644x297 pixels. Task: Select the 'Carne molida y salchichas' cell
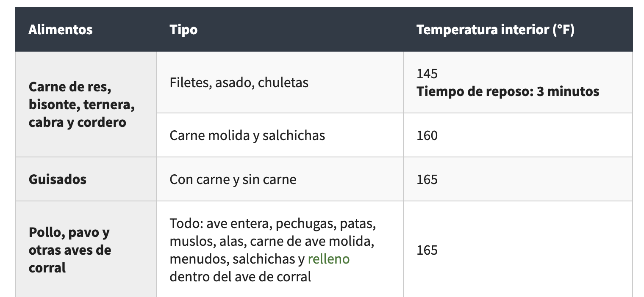[247, 135]
